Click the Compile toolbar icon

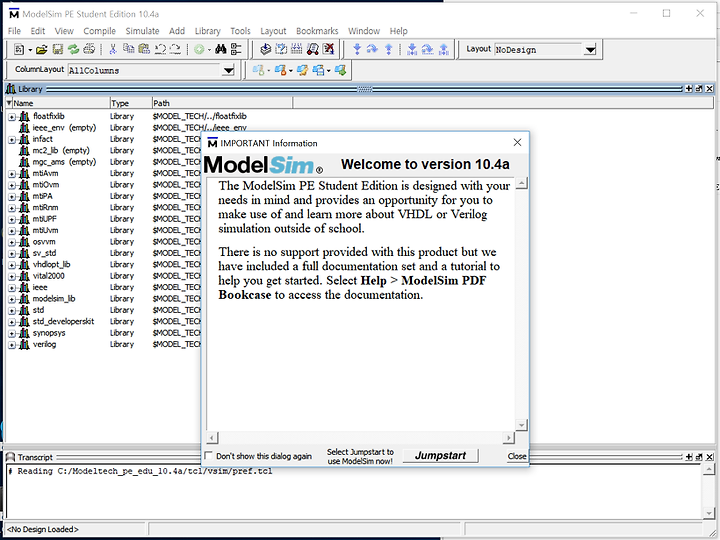(x=265, y=49)
